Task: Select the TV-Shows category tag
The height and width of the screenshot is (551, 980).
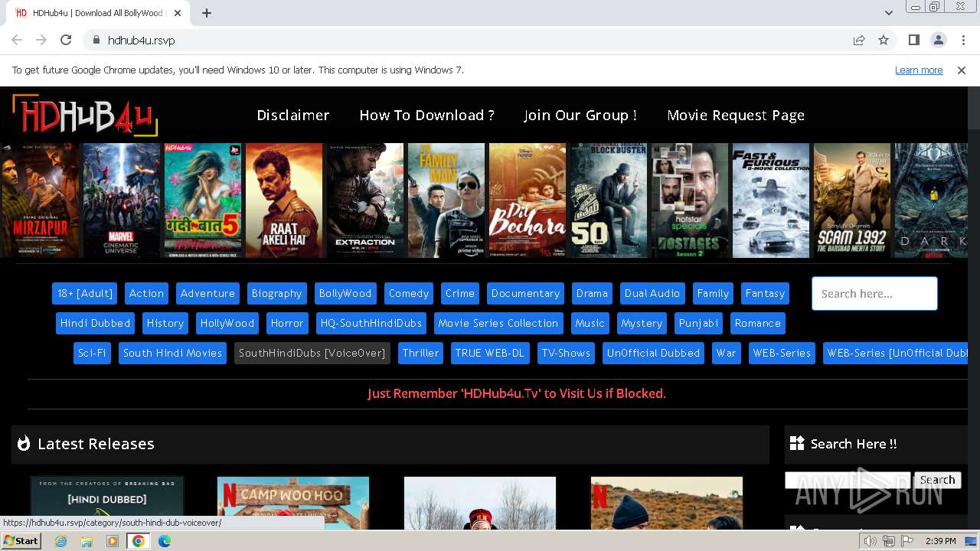Action: (567, 353)
